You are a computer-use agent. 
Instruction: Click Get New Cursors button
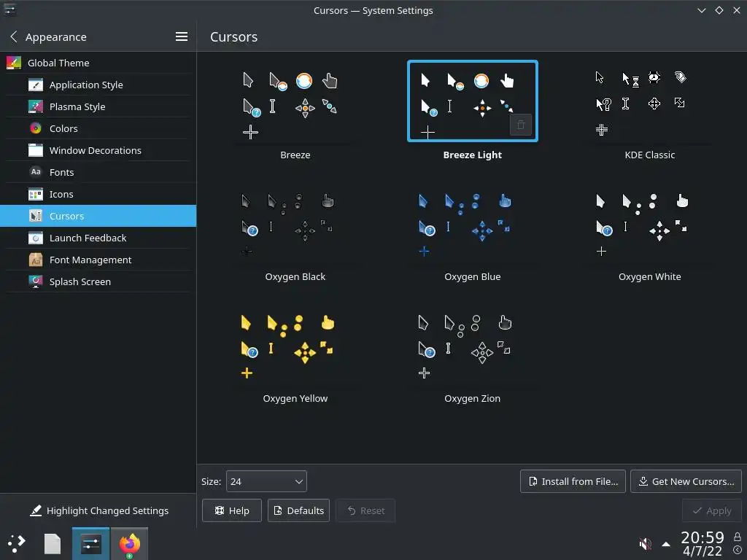686,481
